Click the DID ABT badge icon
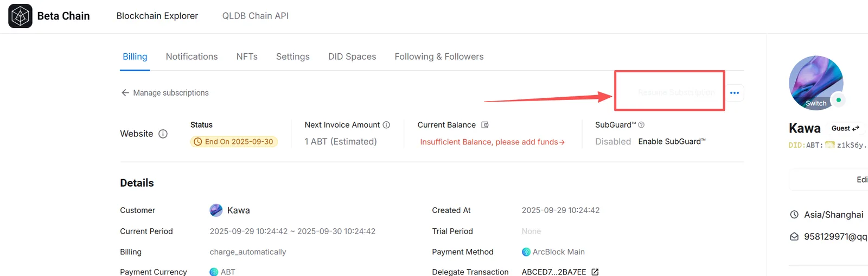868x276 pixels. (x=830, y=145)
